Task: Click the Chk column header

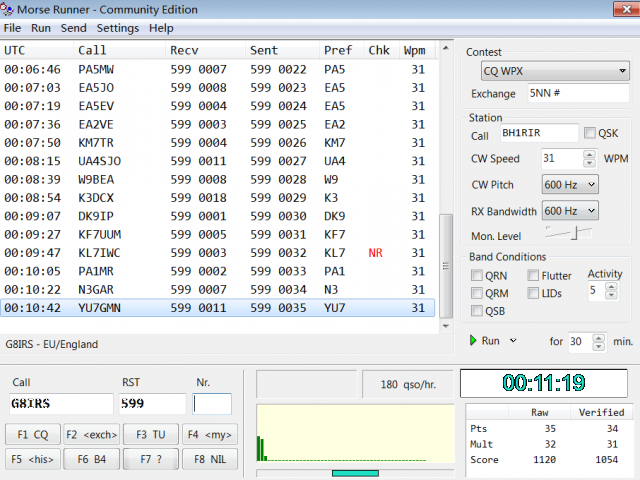Action: pyautogui.click(x=382, y=50)
